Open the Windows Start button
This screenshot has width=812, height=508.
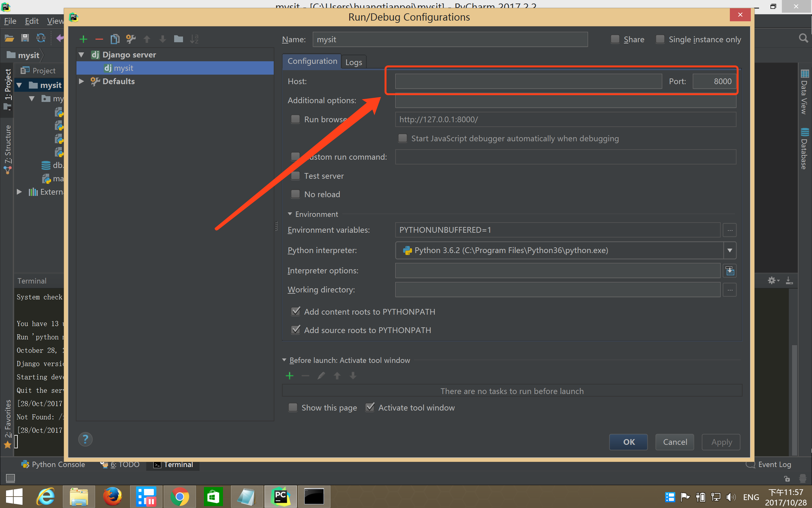tap(14, 496)
